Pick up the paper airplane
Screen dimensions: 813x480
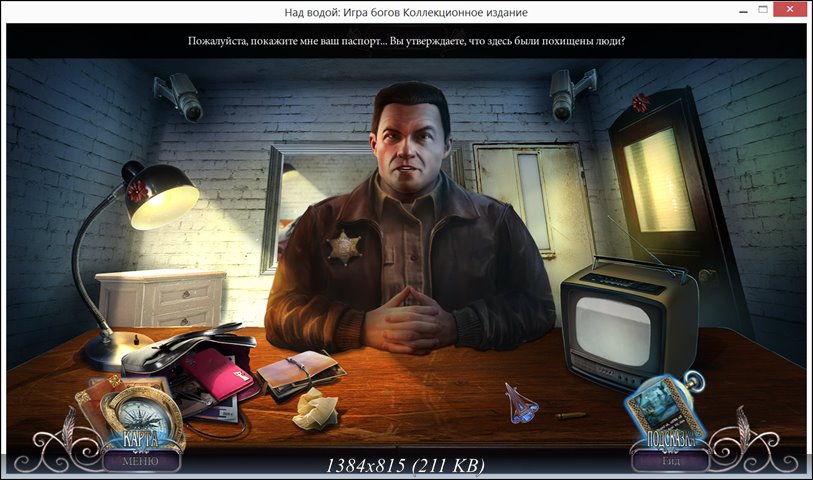coord(520,401)
